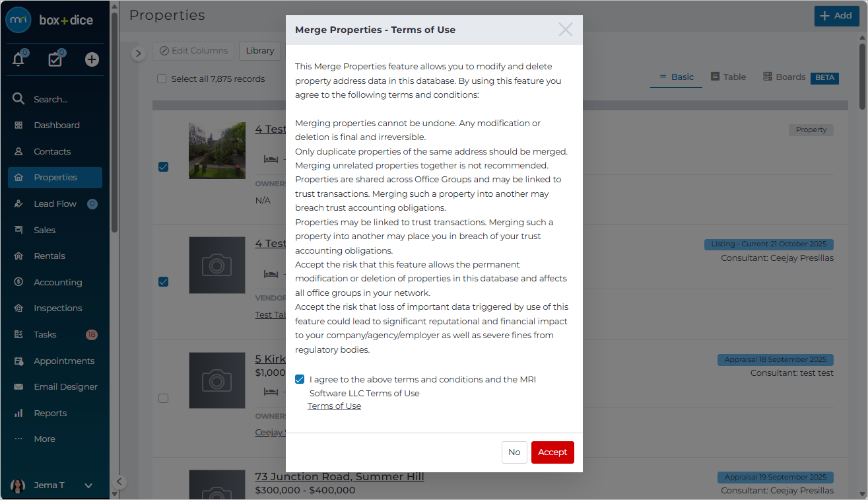Open the task checklist icon in sidebar header
The image size is (868, 500).
[x=55, y=59]
